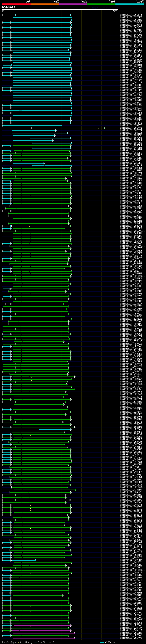This screenshot has height=644, width=146.
Task: Select hit label UniRef100_Q75AK5
Action: pos(131,530)
